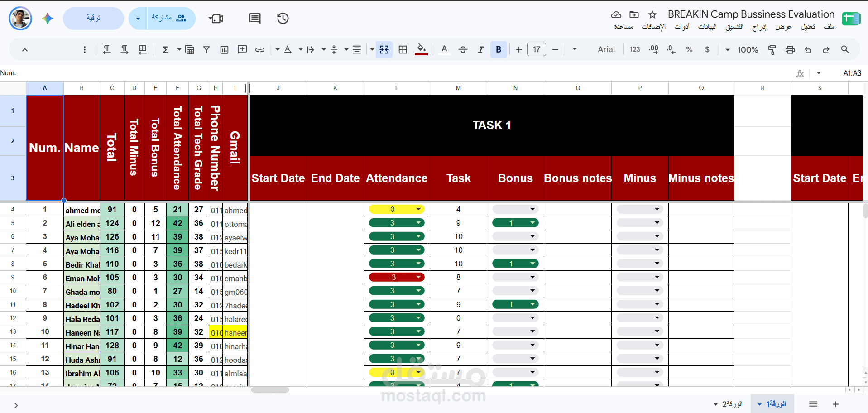The width and height of the screenshot is (868, 413).
Task: Toggle strikethrough formatting button
Action: (x=463, y=50)
